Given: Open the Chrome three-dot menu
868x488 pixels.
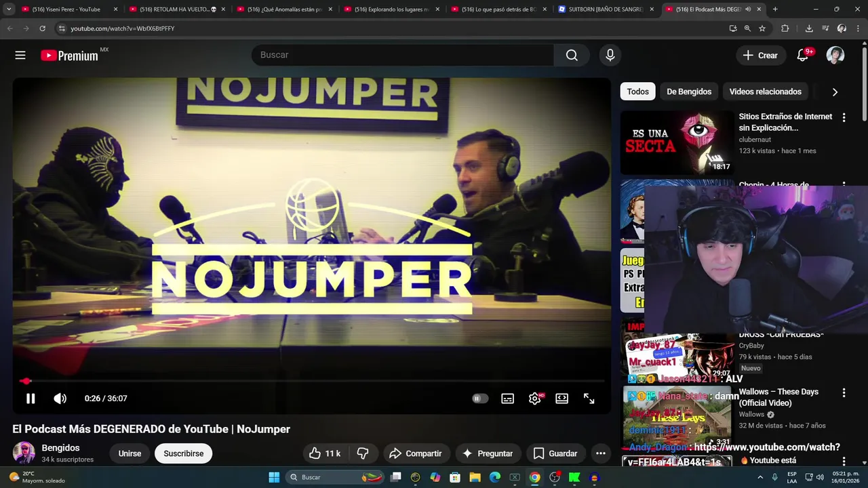Looking at the screenshot, I should [x=858, y=28].
